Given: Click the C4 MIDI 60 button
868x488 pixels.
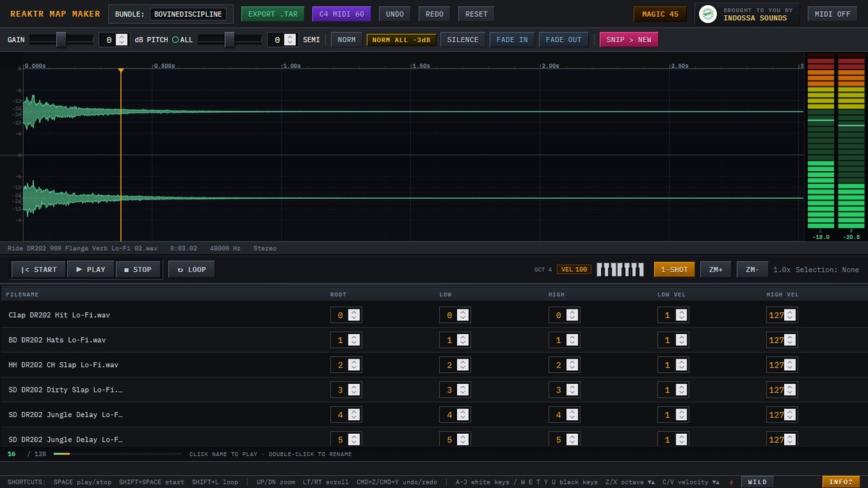Looking at the screenshot, I should tap(341, 14).
